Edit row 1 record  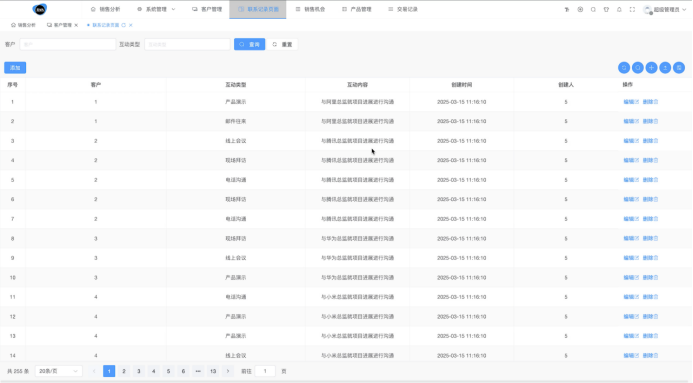(x=631, y=102)
